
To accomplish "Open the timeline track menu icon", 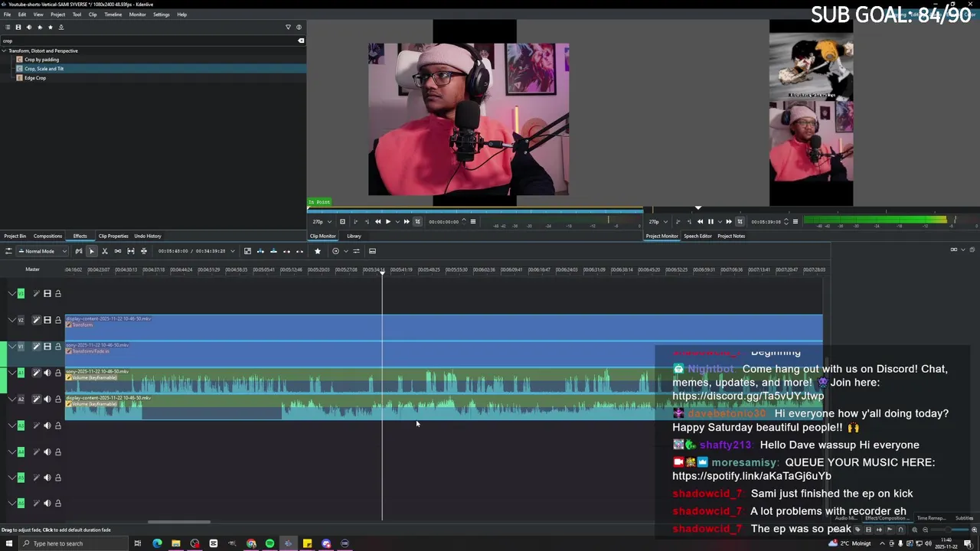I will pos(8,251).
